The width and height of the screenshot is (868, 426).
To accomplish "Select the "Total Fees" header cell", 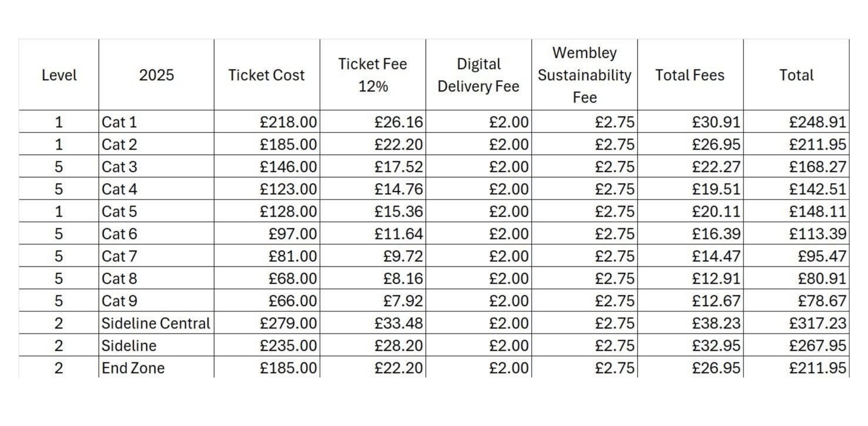I will pyautogui.click(x=690, y=75).
